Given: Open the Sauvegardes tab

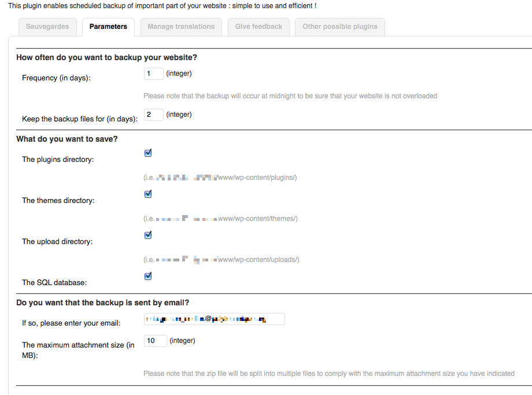Looking at the screenshot, I should point(47,27).
